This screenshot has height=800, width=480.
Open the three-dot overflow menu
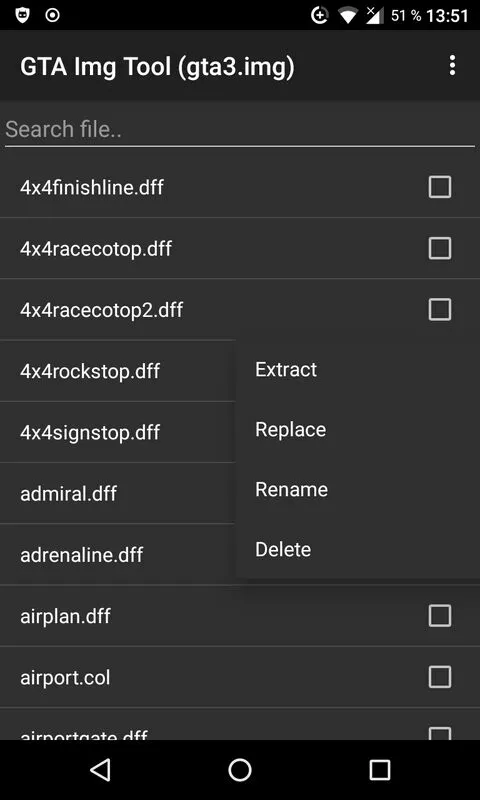point(452,66)
